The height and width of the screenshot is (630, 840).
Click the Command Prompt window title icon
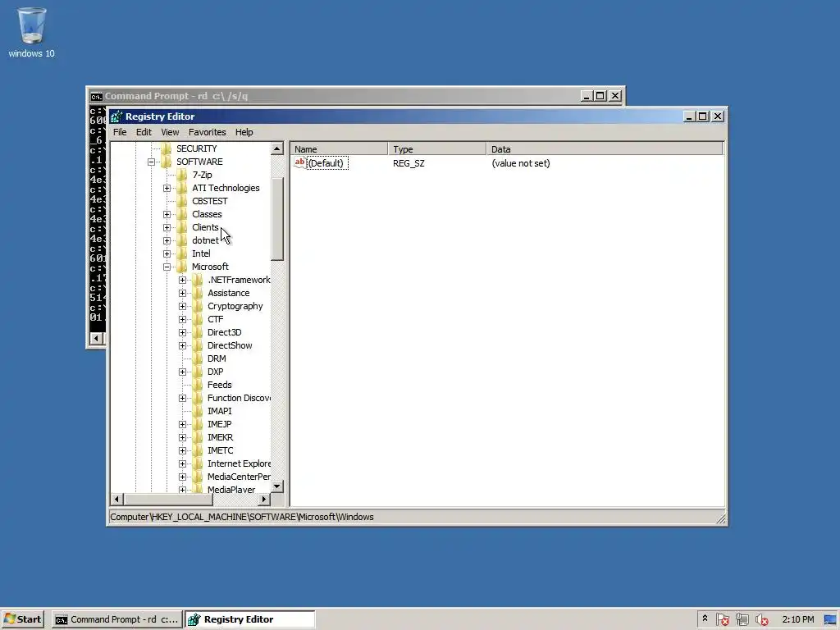point(97,97)
